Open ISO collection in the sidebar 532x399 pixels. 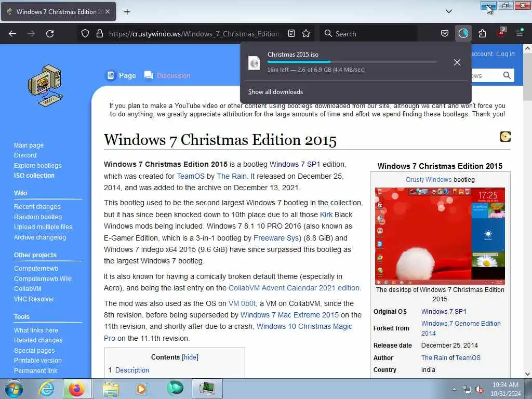[34, 176]
